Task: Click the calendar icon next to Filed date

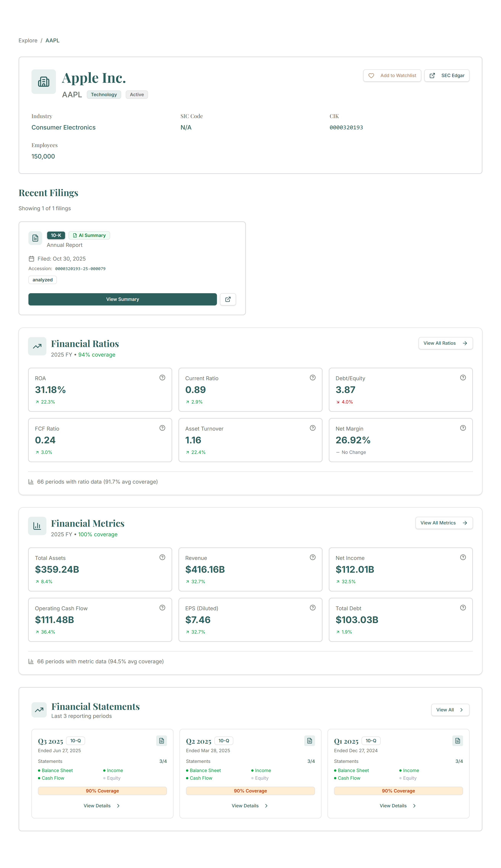Action: tap(31, 258)
